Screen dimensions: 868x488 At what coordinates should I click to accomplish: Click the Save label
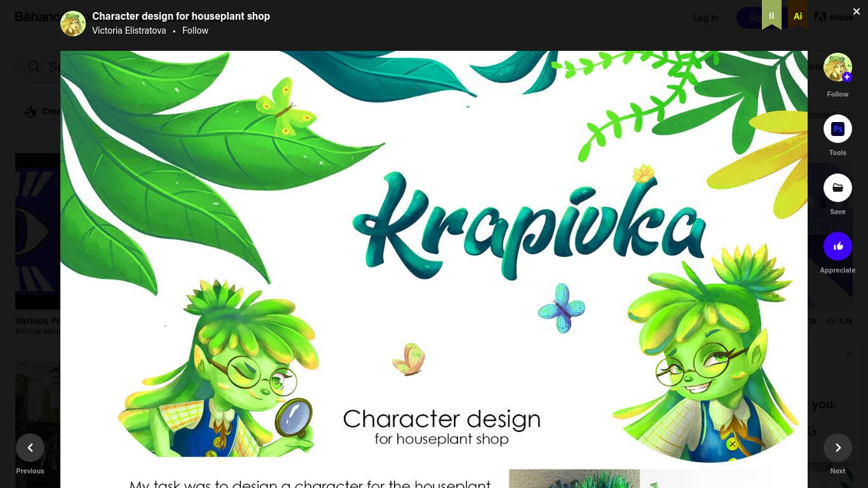click(837, 212)
